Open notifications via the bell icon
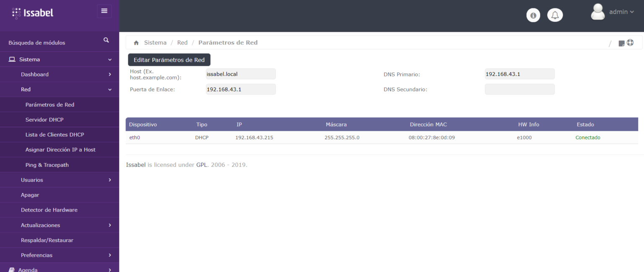 tap(555, 15)
